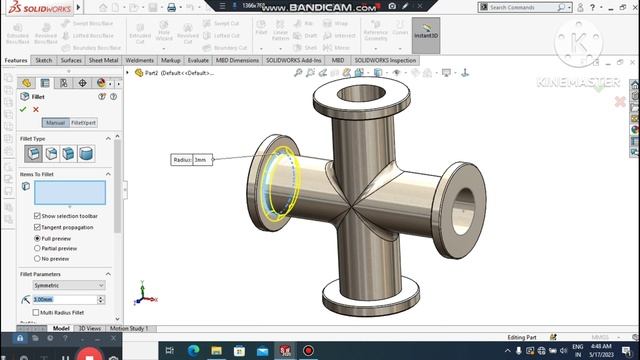Switch to the Sketch tab
This screenshot has height=360, width=640.
pos(44,60)
